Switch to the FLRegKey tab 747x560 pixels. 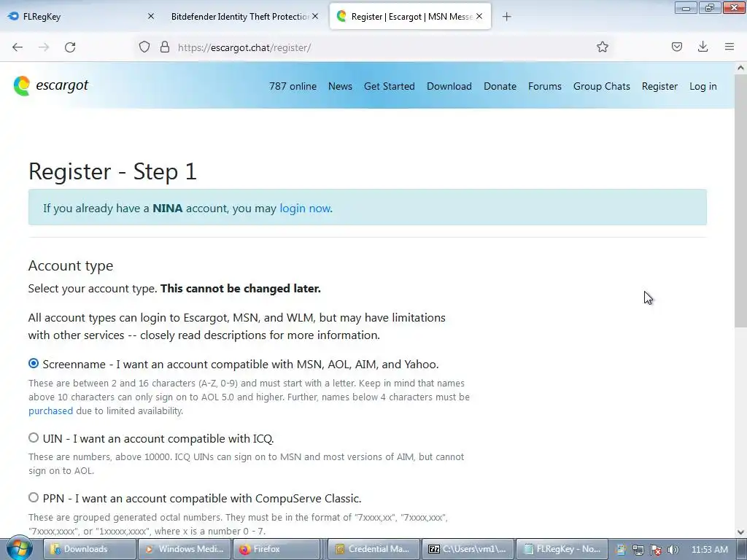coord(81,17)
